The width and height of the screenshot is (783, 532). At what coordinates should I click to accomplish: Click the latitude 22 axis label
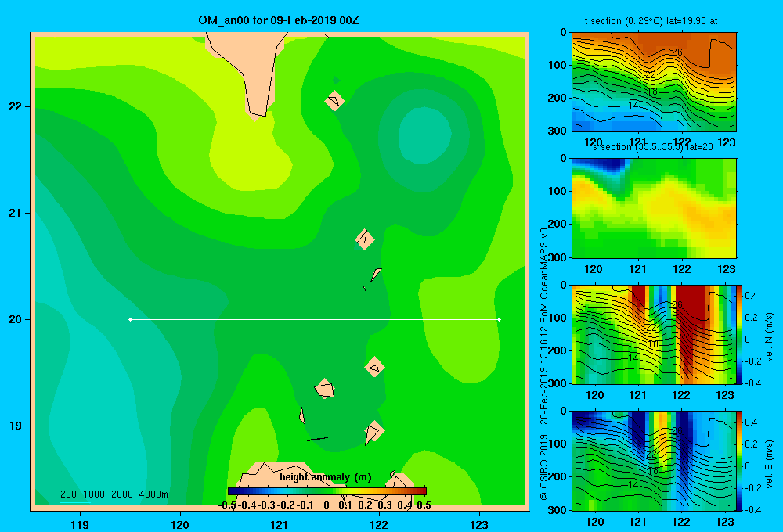pyautogui.click(x=16, y=106)
